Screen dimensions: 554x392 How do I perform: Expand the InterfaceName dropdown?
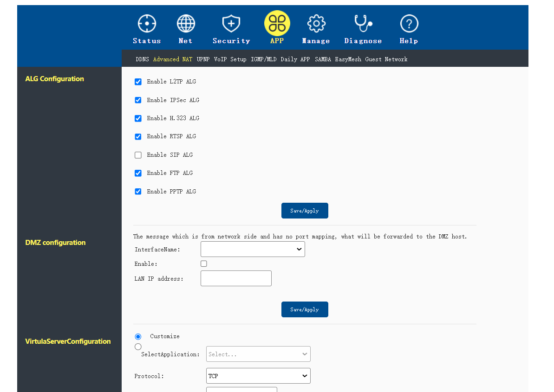(x=253, y=249)
